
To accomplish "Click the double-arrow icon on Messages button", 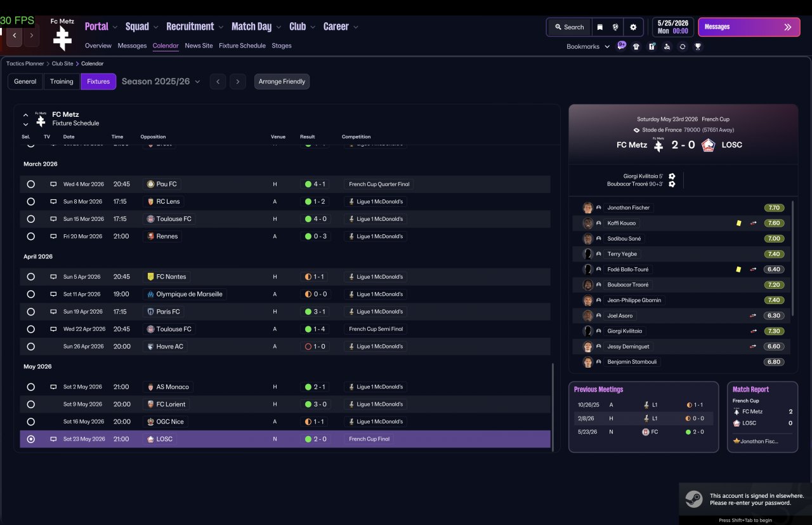I will [788, 27].
